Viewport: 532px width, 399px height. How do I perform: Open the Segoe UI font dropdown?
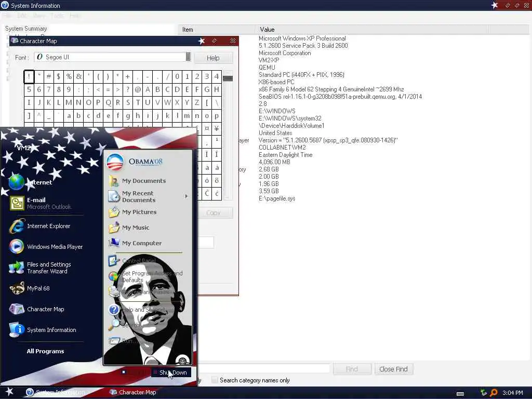coord(188,57)
